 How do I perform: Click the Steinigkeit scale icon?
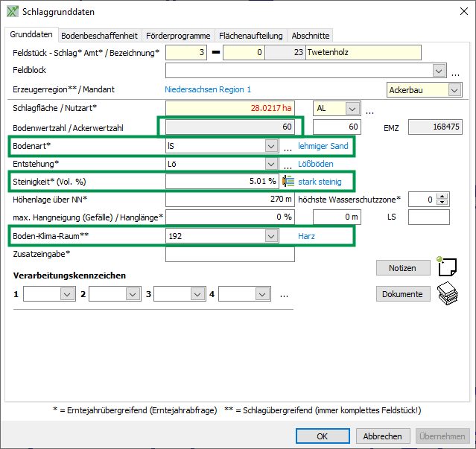pyautogui.click(x=288, y=181)
